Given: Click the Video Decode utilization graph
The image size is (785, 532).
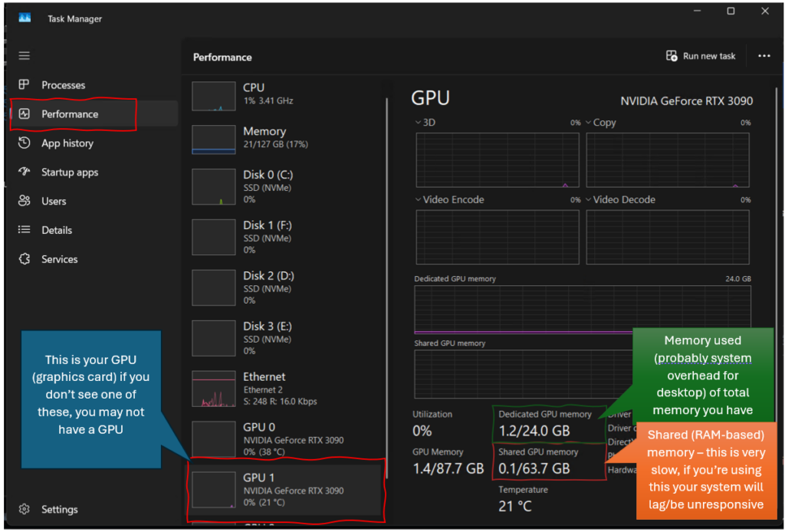Looking at the screenshot, I should click(668, 237).
